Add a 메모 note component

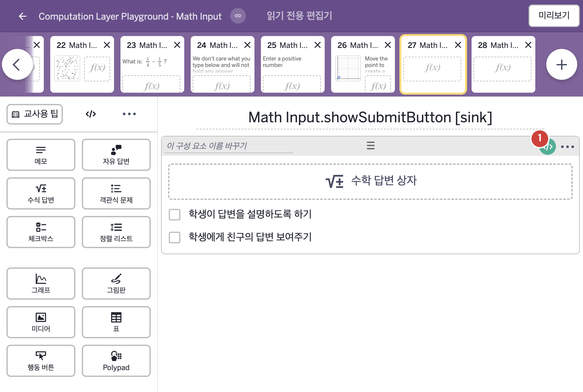[x=41, y=155]
